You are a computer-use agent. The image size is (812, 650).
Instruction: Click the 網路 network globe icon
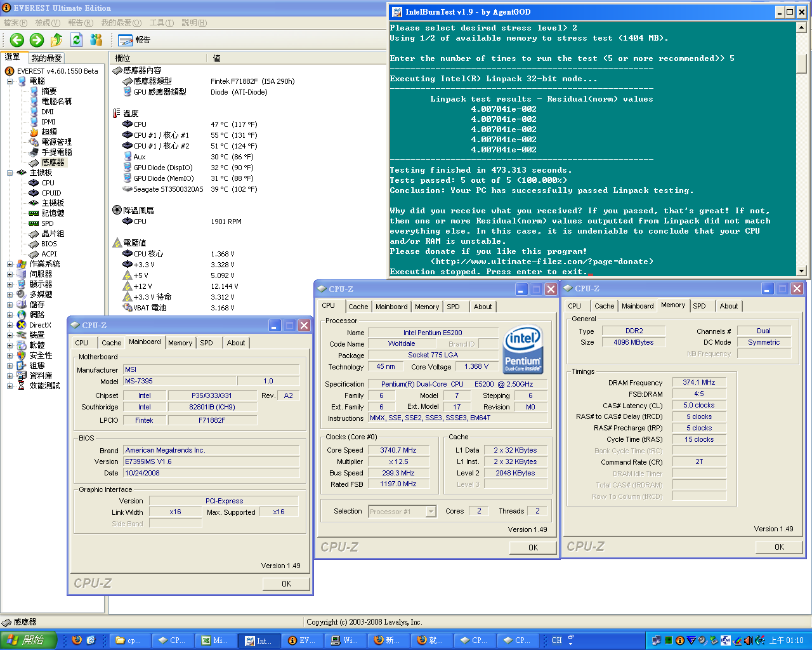22,315
